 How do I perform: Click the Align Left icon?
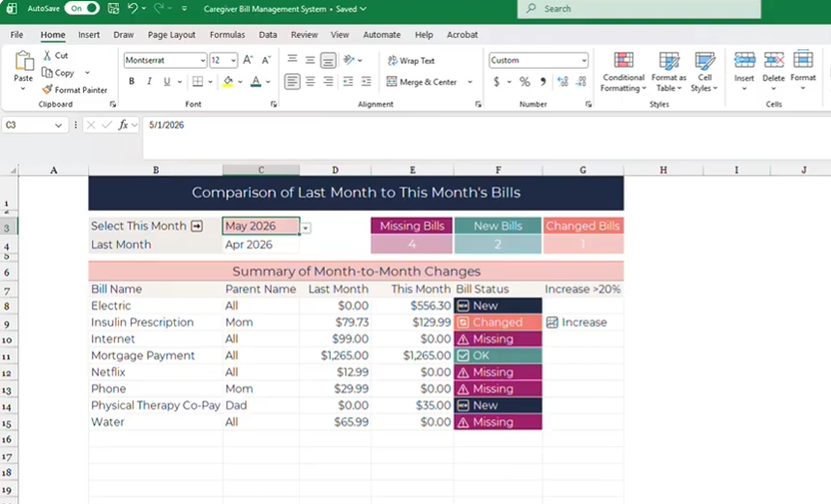[x=292, y=81]
